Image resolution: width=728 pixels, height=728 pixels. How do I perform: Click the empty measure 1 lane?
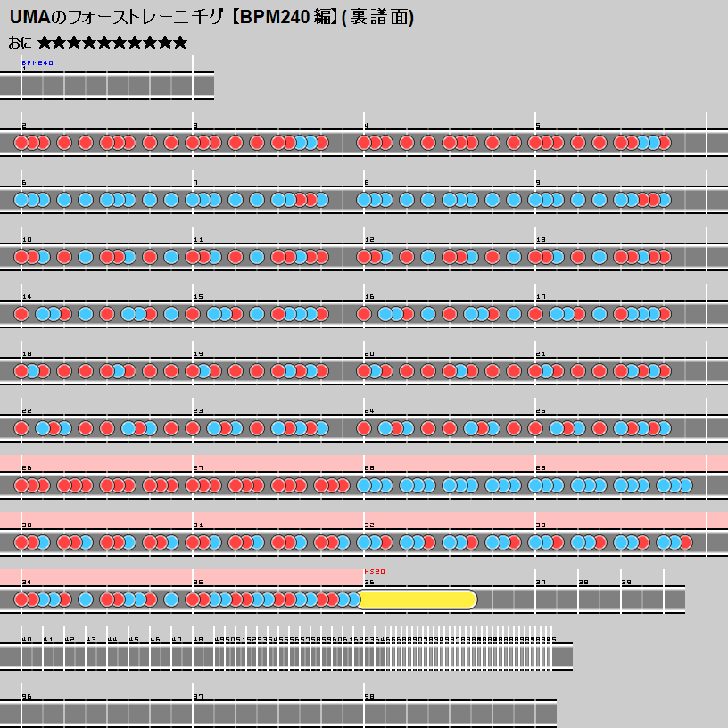[x=107, y=87]
